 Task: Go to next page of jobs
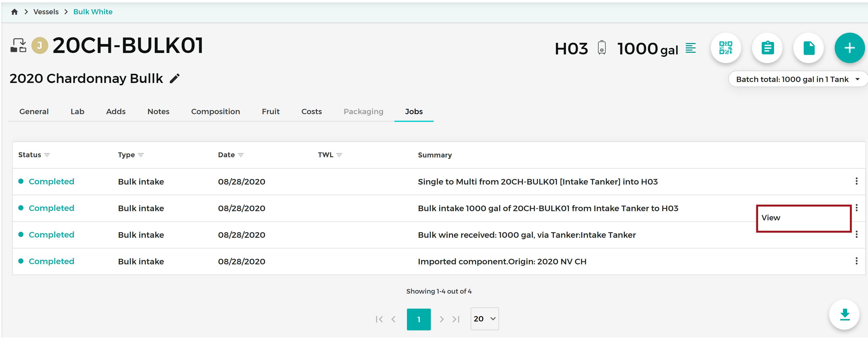pyautogui.click(x=441, y=319)
